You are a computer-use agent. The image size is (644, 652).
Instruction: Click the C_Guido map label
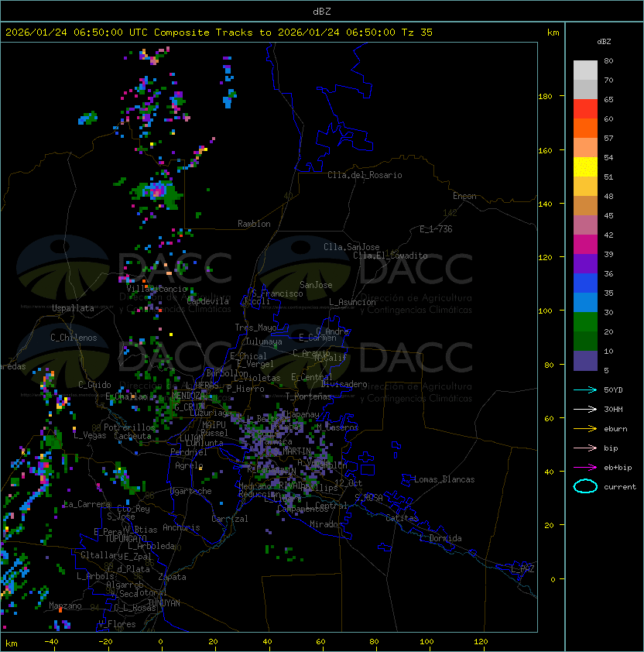click(x=94, y=385)
